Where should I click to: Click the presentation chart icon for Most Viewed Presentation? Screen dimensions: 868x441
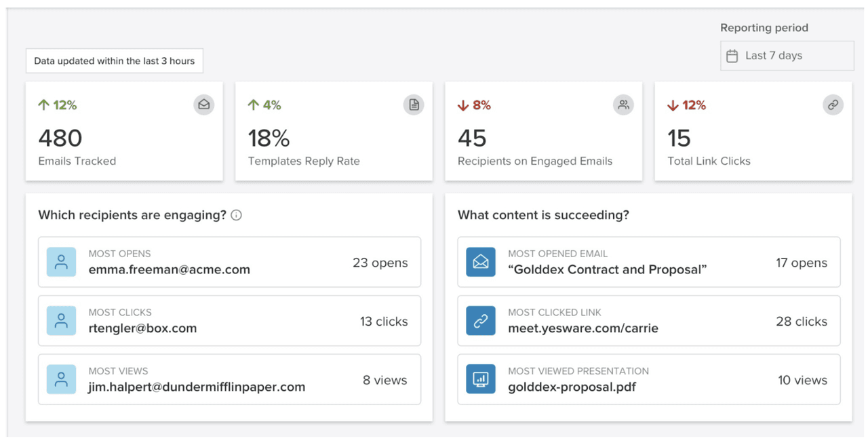481,379
